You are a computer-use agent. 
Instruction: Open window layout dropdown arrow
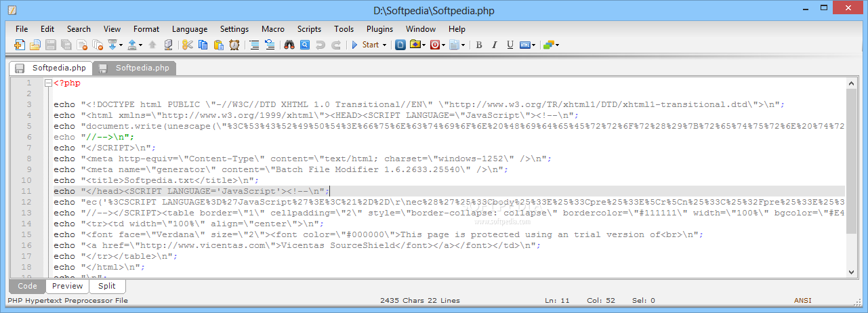tap(558, 45)
